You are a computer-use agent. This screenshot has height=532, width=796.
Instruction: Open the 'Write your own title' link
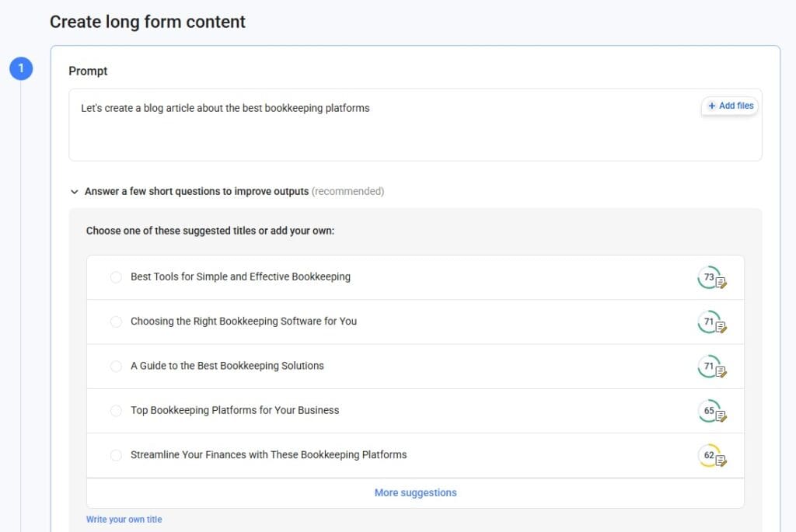tap(124, 520)
